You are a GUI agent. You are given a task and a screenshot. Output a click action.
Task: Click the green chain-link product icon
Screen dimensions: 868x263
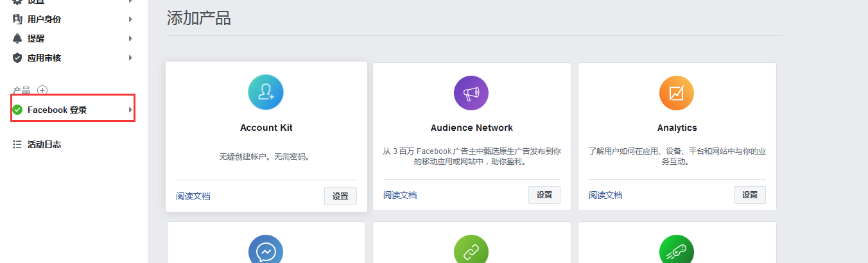tap(471, 251)
